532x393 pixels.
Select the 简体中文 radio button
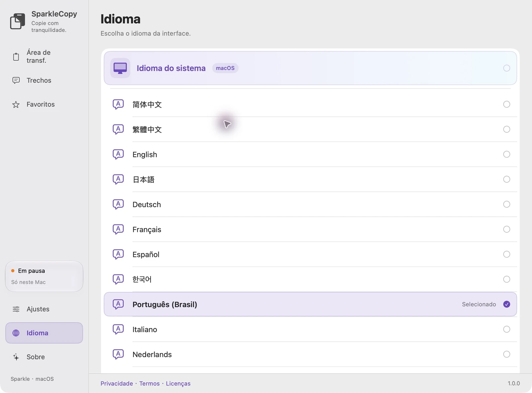(506, 104)
